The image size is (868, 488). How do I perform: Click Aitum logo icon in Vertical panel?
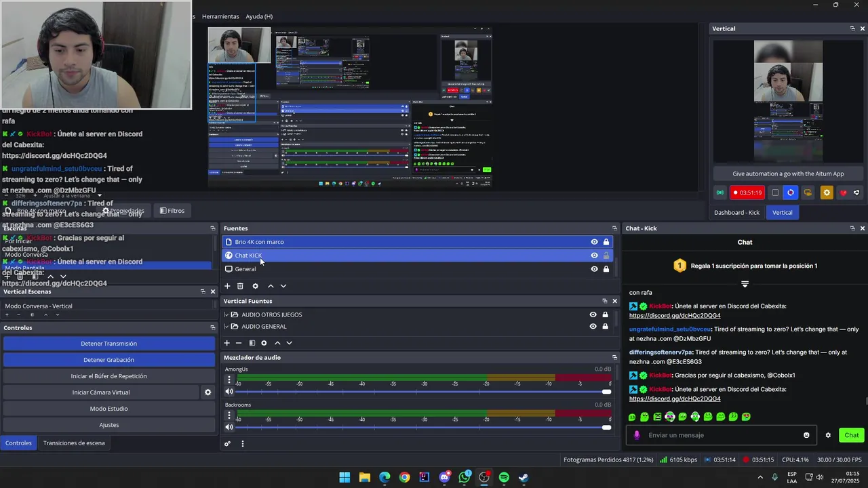[x=856, y=192]
